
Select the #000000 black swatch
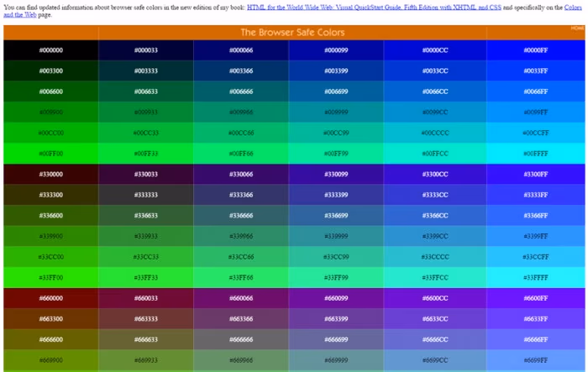tap(51, 50)
